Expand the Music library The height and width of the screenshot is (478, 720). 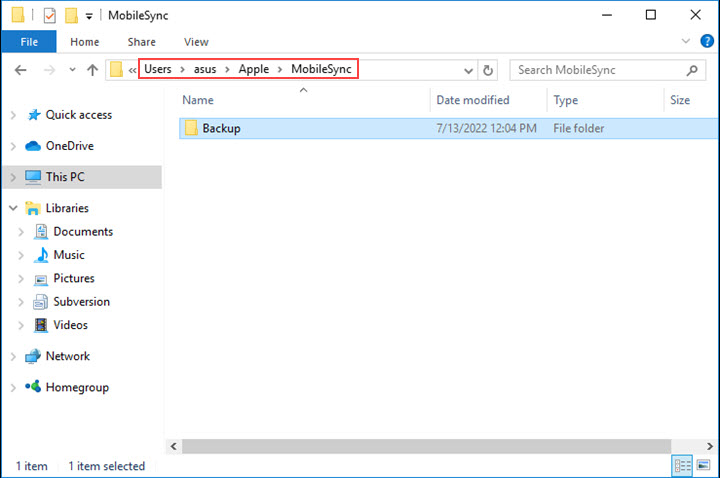click(x=21, y=255)
